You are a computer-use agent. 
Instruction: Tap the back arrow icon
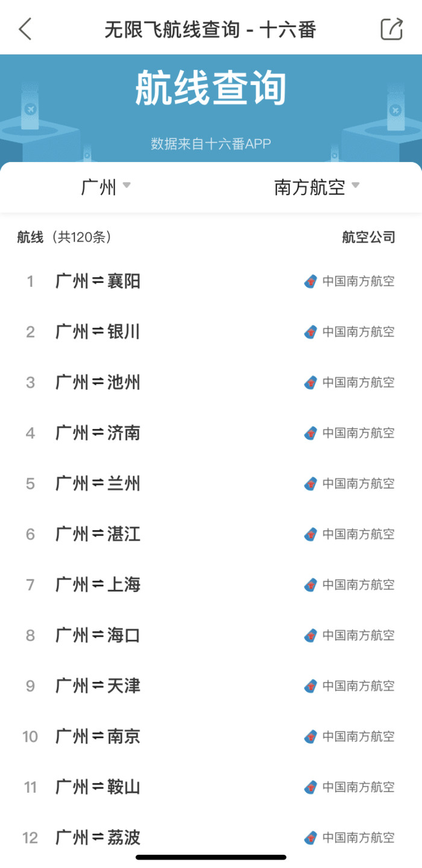click(x=25, y=28)
